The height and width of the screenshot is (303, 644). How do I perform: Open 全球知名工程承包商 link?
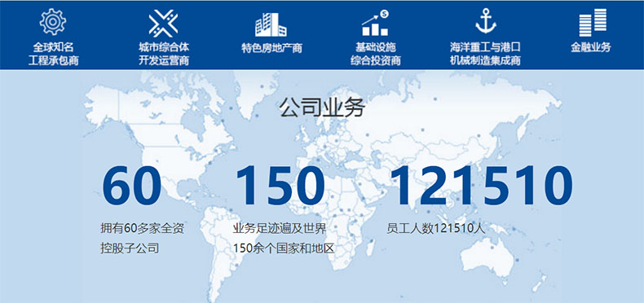click(53, 54)
